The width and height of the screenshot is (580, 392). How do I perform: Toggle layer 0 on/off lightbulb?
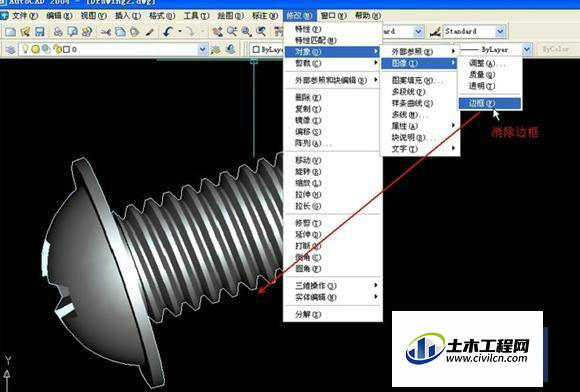[x=25, y=49]
